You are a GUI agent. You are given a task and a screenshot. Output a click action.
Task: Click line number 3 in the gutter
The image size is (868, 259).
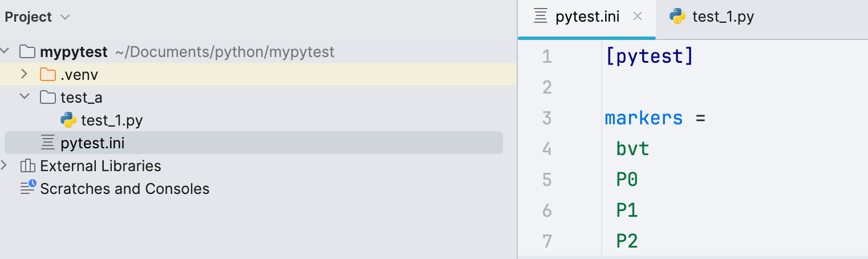[547, 119]
